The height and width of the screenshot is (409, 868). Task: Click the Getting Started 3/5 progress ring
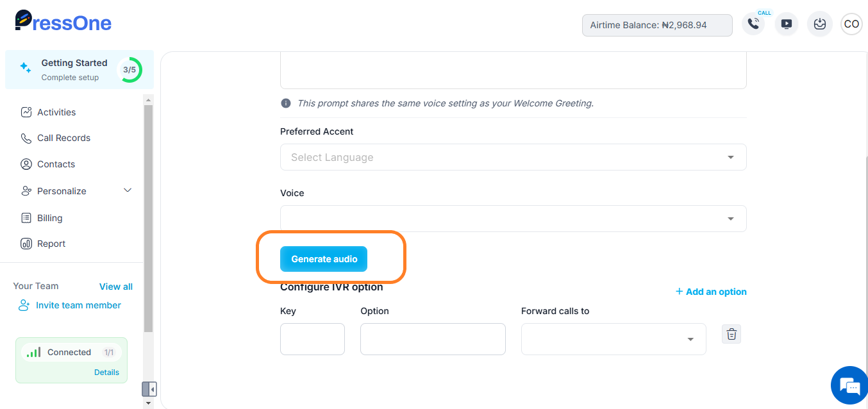pyautogui.click(x=129, y=70)
